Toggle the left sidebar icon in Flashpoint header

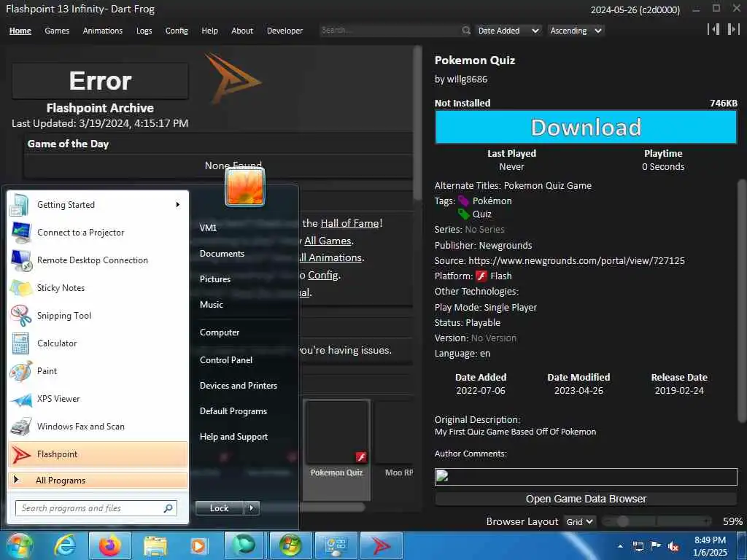coord(713,29)
